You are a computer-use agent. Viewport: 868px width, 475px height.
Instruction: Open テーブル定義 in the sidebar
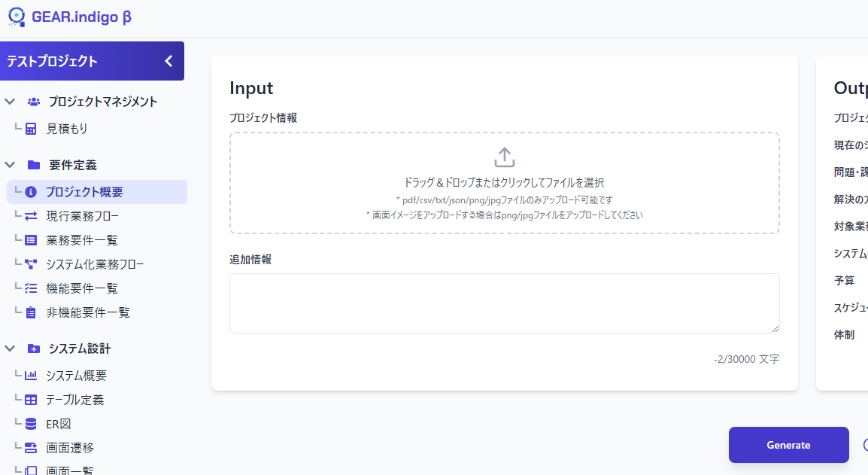(74, 400)
